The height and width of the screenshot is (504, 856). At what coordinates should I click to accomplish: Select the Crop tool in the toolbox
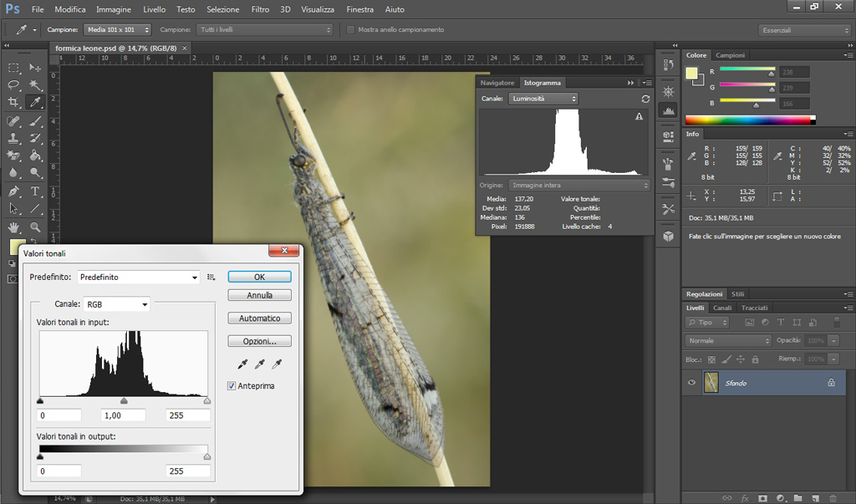(13, 102)
